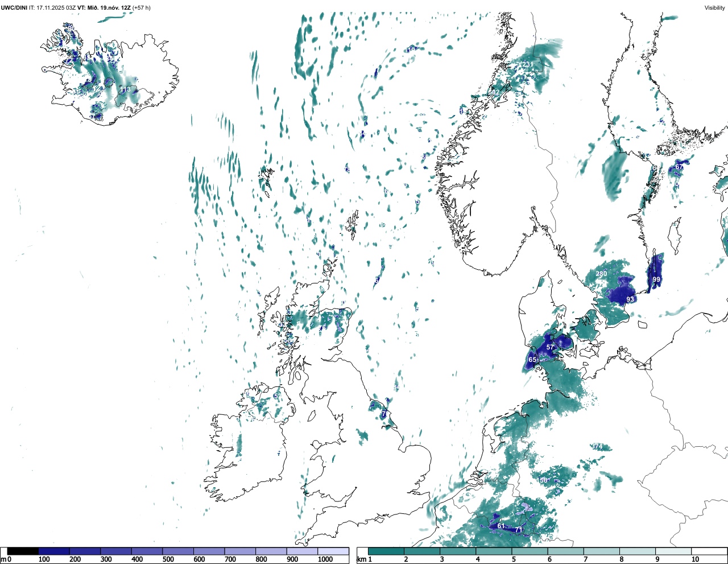Click the '231' visibility value over Norway
The image size is (728, 564).
tap(527, 64)
